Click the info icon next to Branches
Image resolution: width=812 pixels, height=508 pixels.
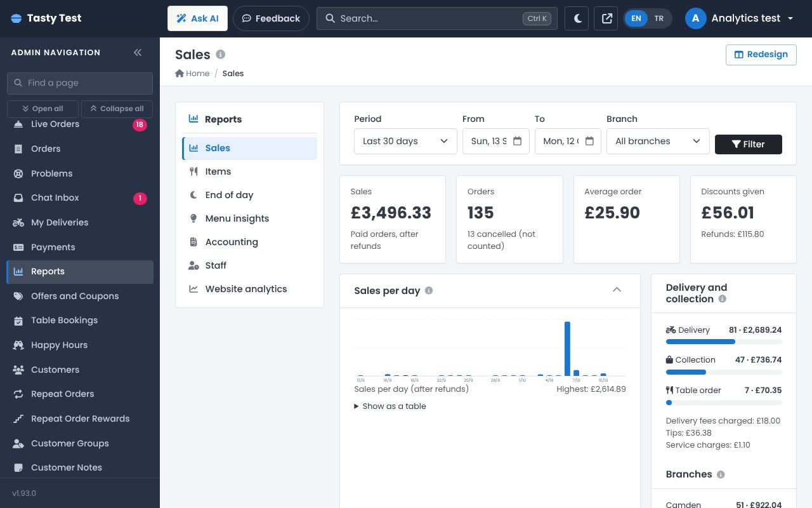tap(721, 474)
